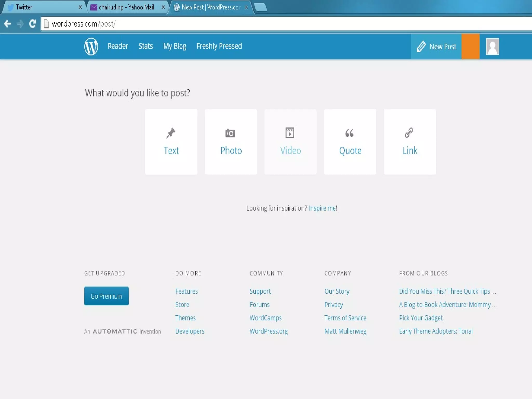532x399 pixels.
Task: Click the Go Premium button
Action: point(106,296)
